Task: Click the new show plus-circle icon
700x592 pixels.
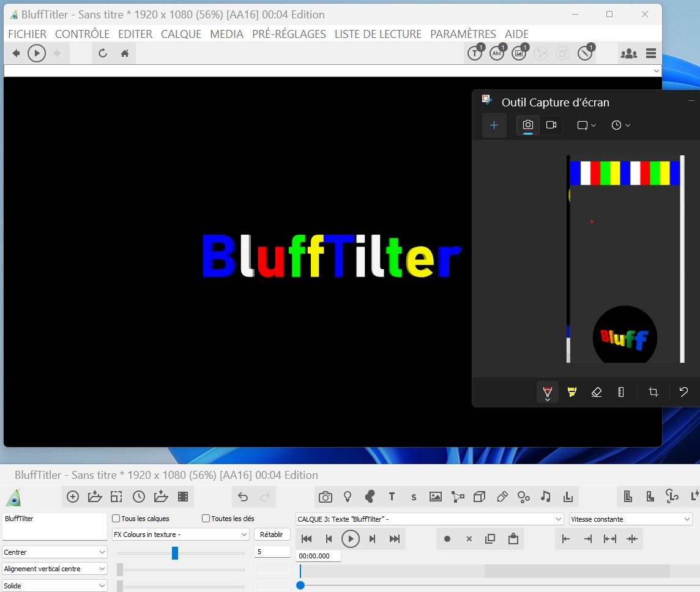Action: pos(72,497)
